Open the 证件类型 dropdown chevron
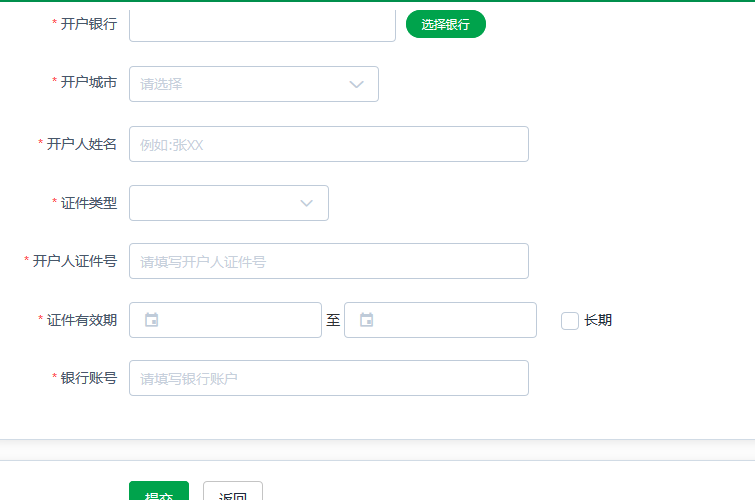755x503 pixels. [307, 203]
